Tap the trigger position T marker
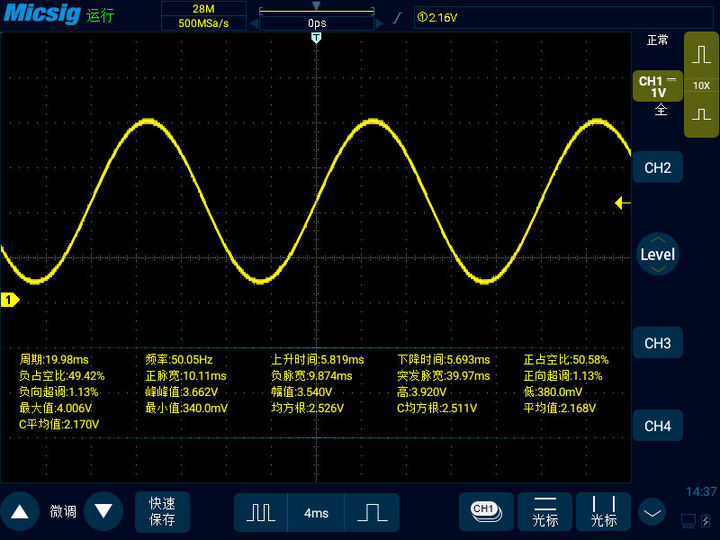The height and width of the screenshot is (540, 720). click(316, 38)
